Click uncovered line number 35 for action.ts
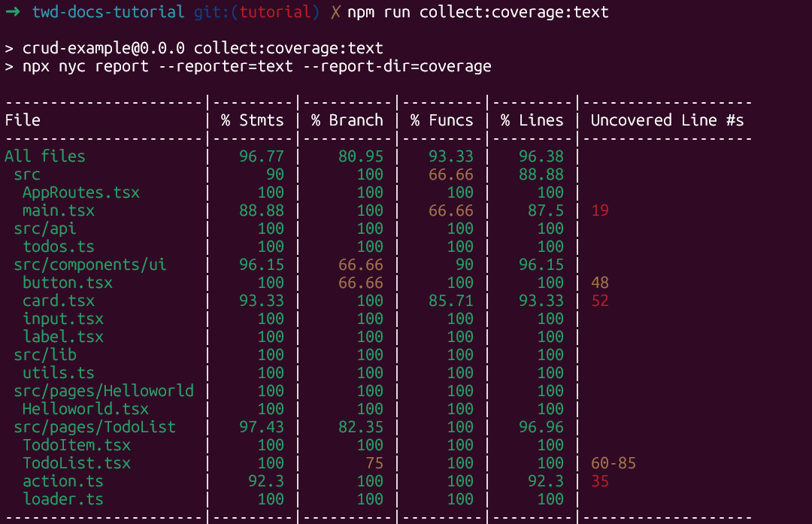 click(600, 481)
